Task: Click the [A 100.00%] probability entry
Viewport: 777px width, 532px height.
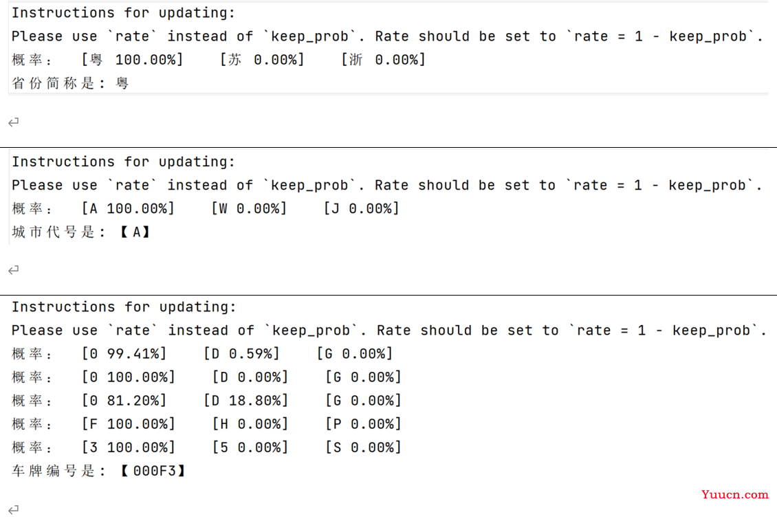Action: coord(129,208)
